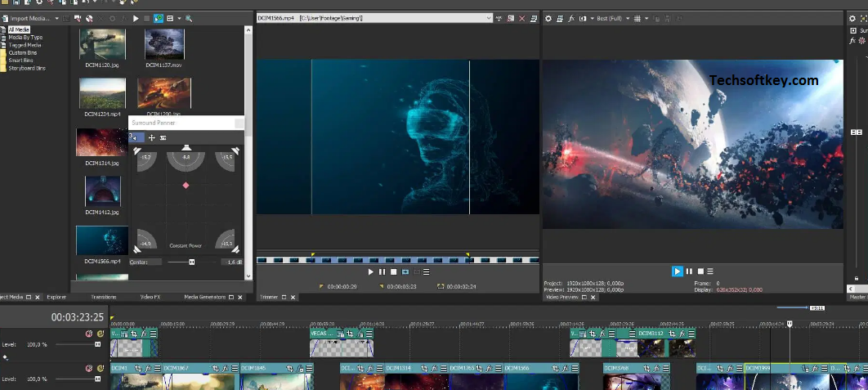The image size is (868, 390).
Task: Open the Overlays grid dropdown arrow
Action: coord(646,18)
